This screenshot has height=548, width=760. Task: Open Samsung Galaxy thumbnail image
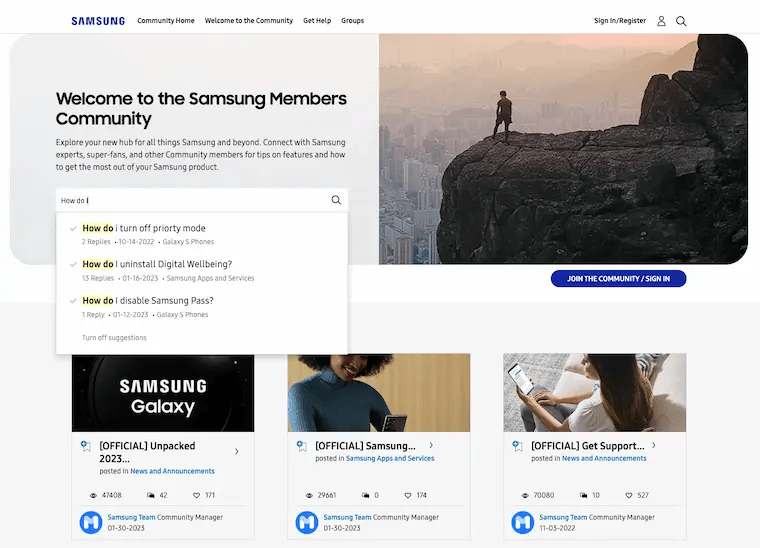[x=163, y=393]
